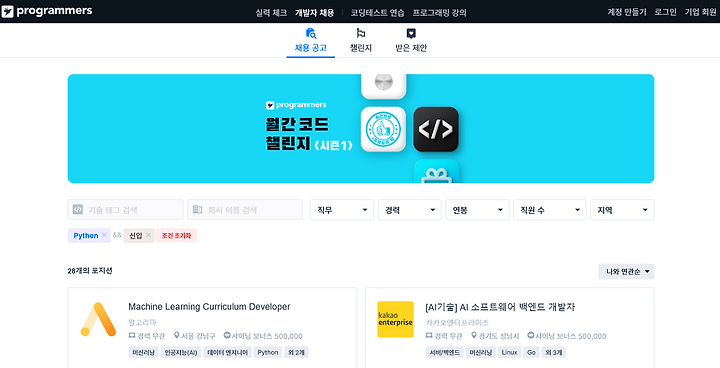Open the 월간 코드 챌린지 banner
720x368 pixels.
(361, 129)
